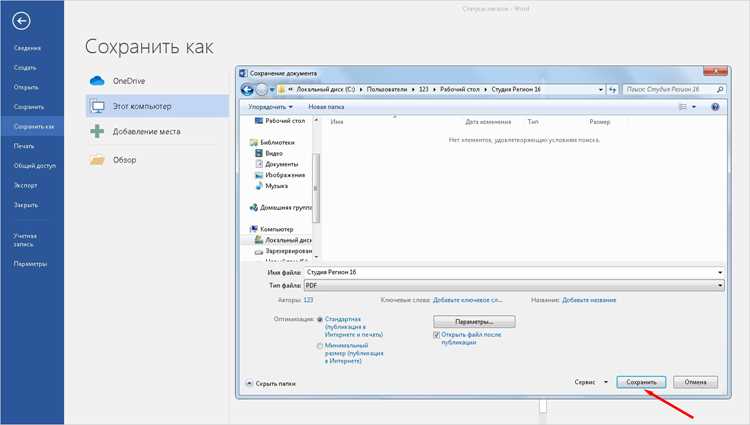Click the help question mark icon in dialog
The width and height of the screenshot is (750, 425).
click(x=715, y=107)
